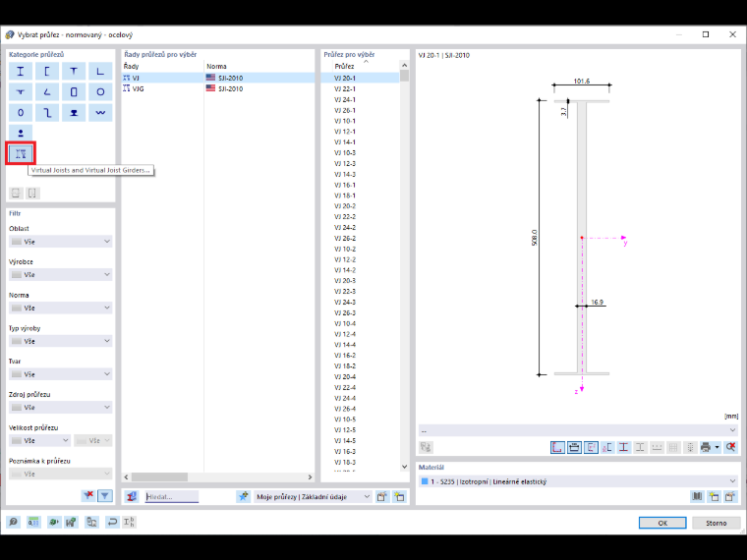The width and height of the screenshot is (747, 560).
Task: Select section VJ 22-1 in the list
Action: coord(344,88)
